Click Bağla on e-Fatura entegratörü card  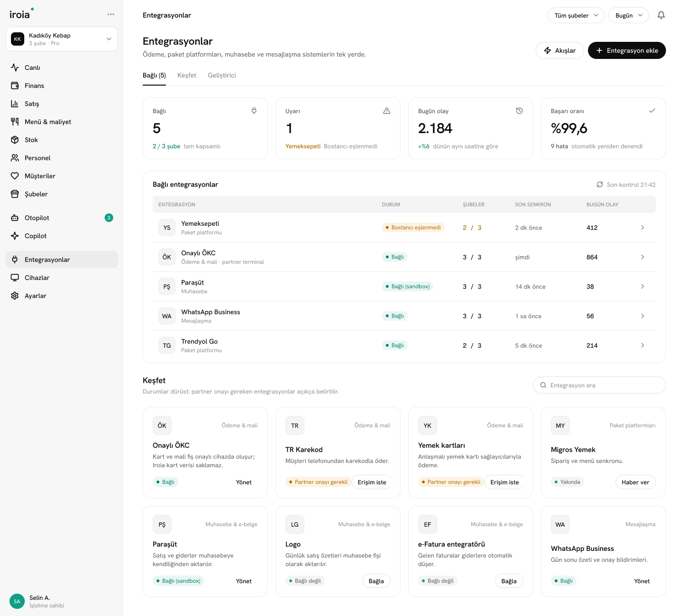click(509, 581)
